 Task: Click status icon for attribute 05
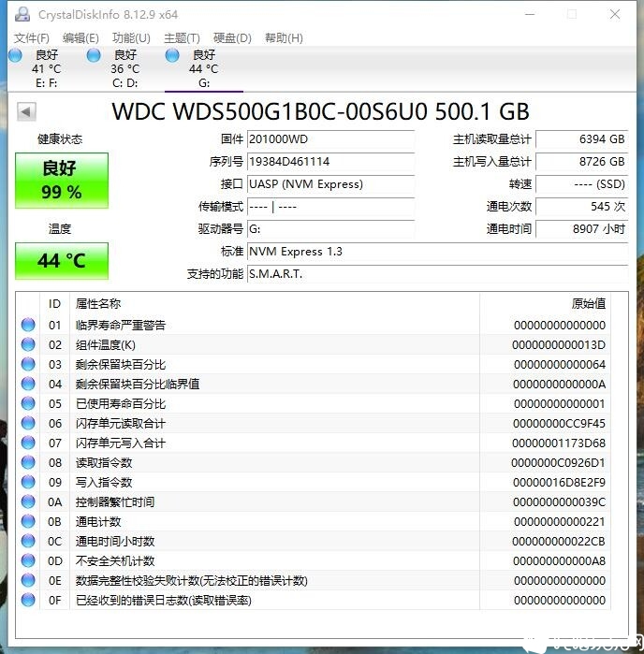pyautogui.click(x=28, y=403)
